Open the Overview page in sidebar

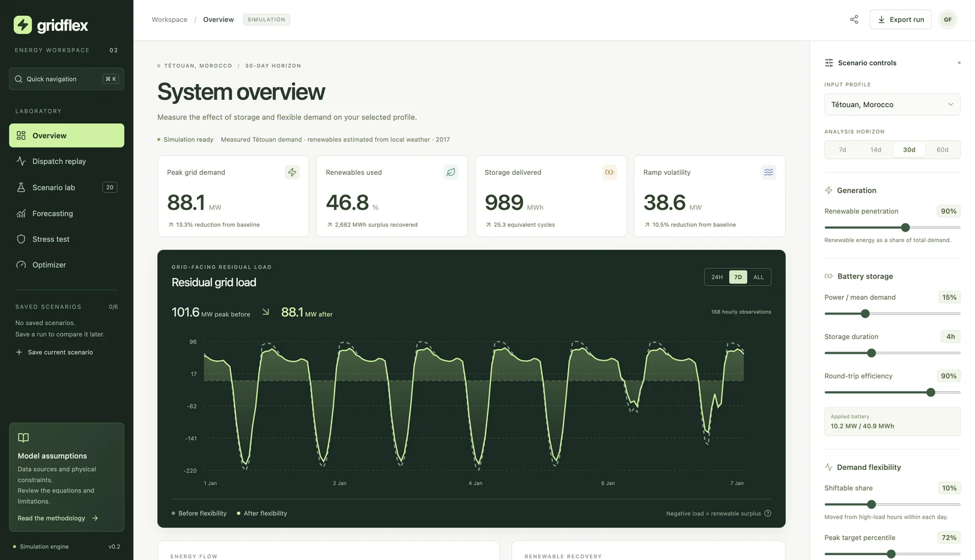coord(66,135)
